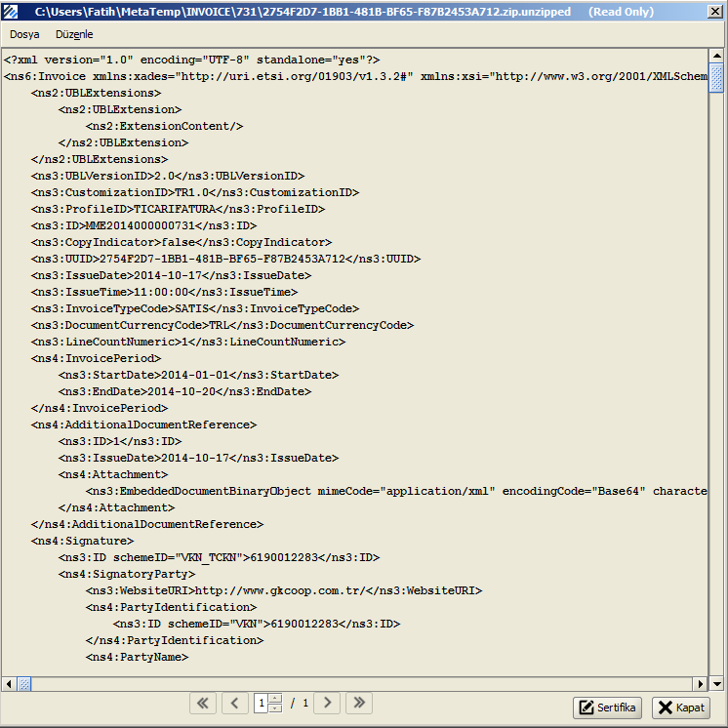Image resolution: width=728 pixels, height=728 pixels.
Task: Click the CopyIndicator false line
Action: (182, 242)
